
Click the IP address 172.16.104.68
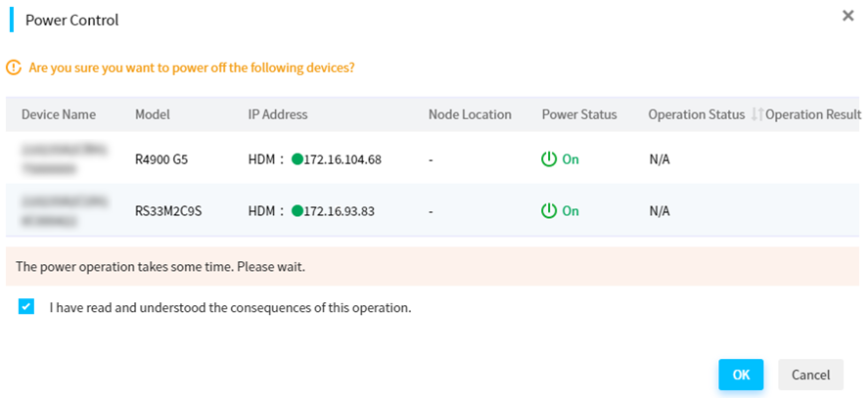tap(343, 160)
